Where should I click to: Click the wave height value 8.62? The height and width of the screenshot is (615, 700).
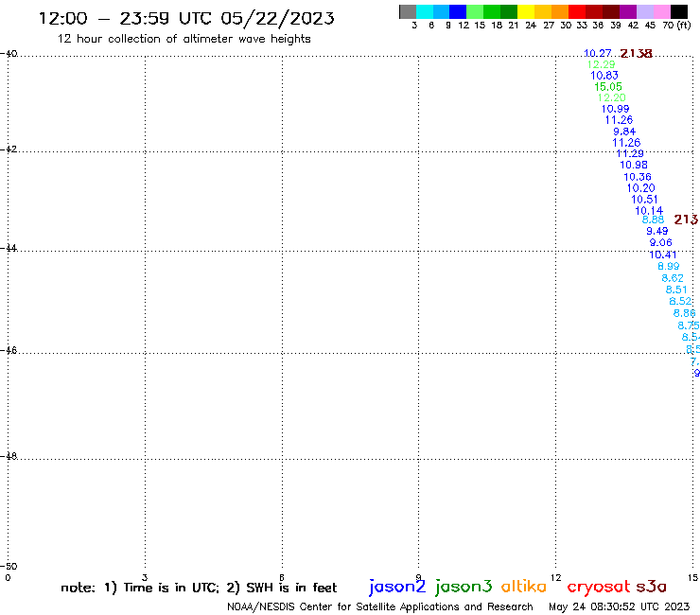click(673, 278)
